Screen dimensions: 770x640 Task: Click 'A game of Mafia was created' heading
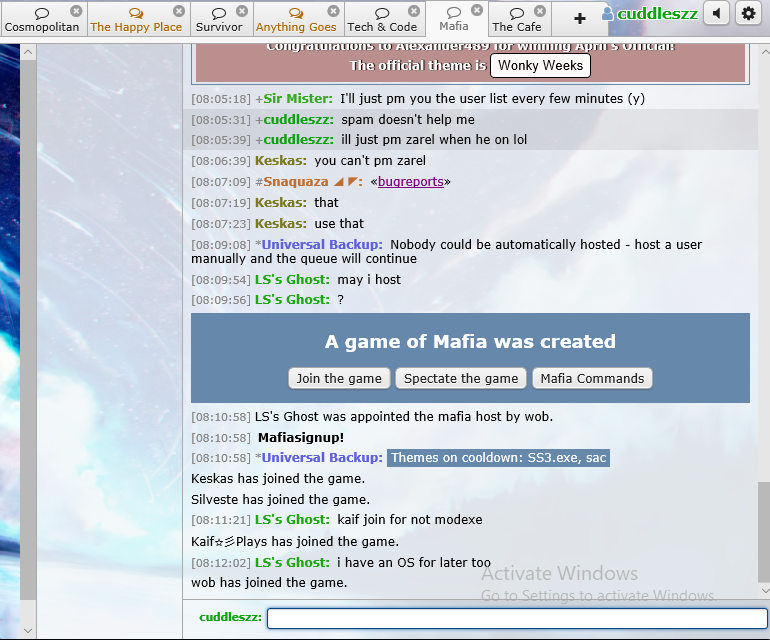pyautogui.click(x=470, y=341)
